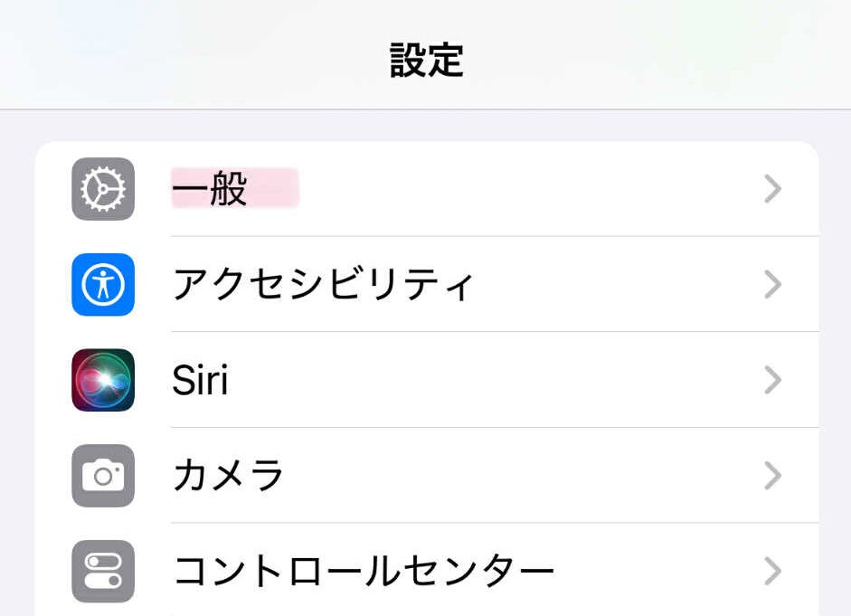Tap the blue Accessibility figure icon

pyautogui.click(x=103, y=285)
